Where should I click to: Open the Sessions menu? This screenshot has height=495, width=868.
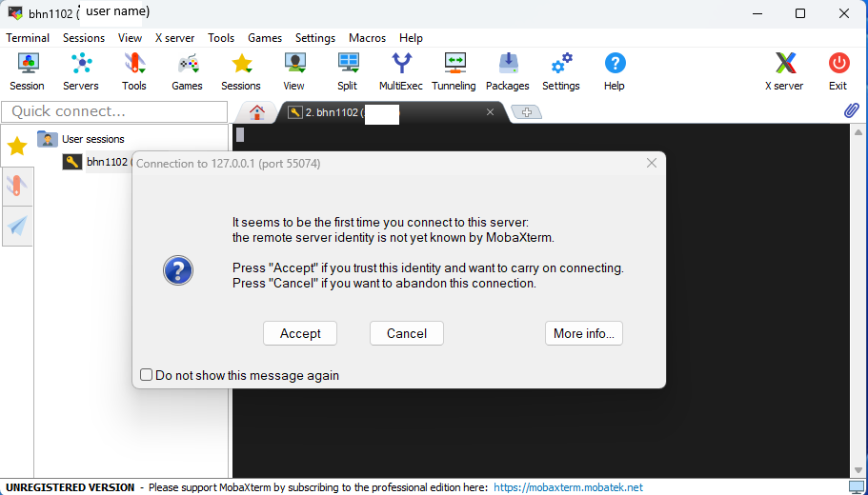coord(84,38)
